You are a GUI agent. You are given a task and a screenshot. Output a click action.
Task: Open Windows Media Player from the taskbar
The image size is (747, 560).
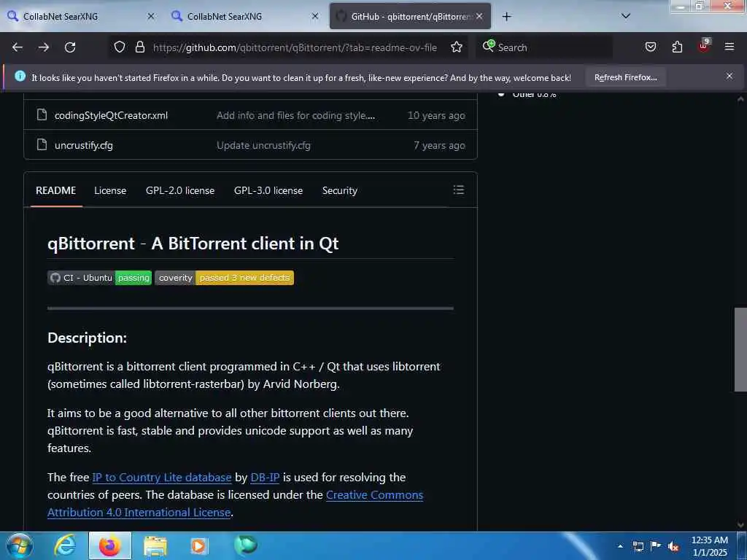click(200, 546)
